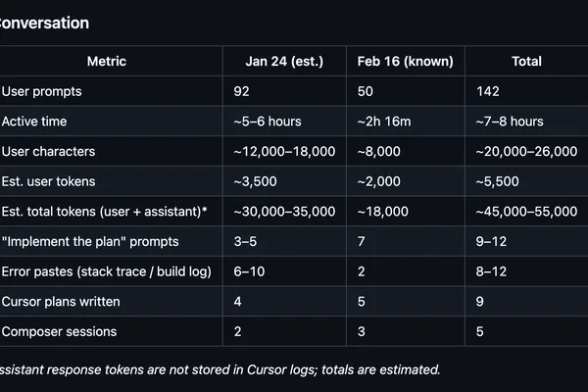Select the Total column header
Image resolution: width=588 pixels, height=392 pixels.
(x=526, y=61)
